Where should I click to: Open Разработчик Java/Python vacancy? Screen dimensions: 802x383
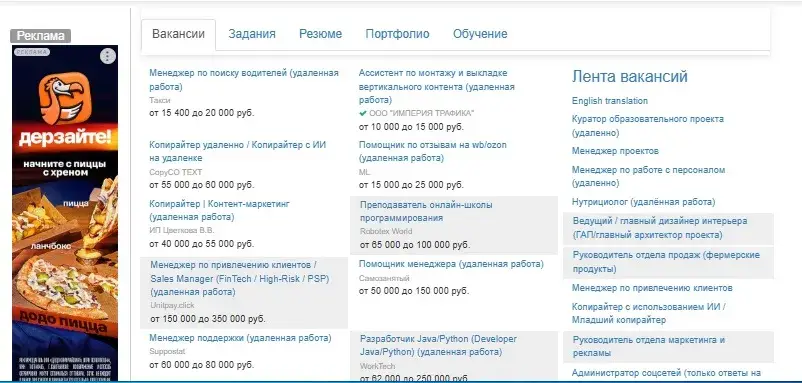pos(438,346)
